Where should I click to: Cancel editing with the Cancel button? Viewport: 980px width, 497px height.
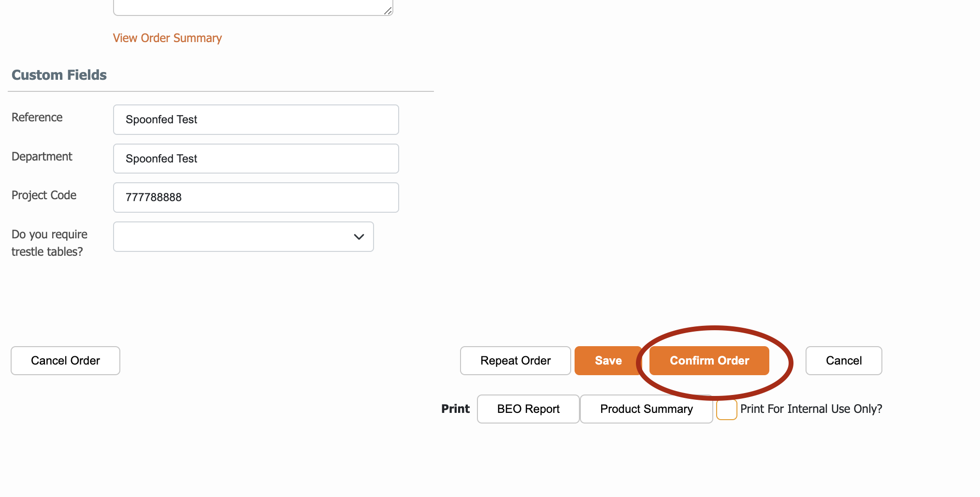click(844, 361)
